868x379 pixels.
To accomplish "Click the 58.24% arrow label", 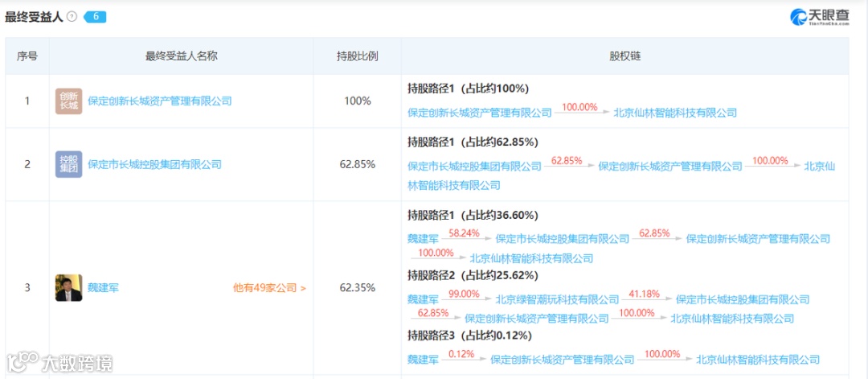I will pyautogui.click(x=464, y=234).
